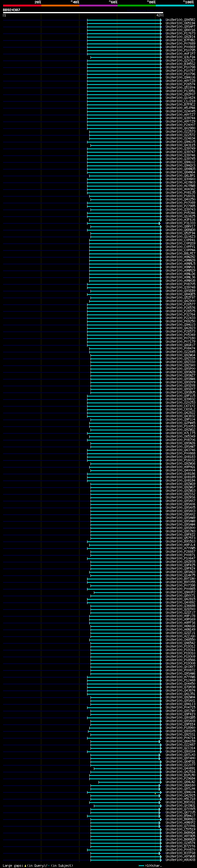
Task: Select hit label UniRef100_P10053
Action: [180, 426]
